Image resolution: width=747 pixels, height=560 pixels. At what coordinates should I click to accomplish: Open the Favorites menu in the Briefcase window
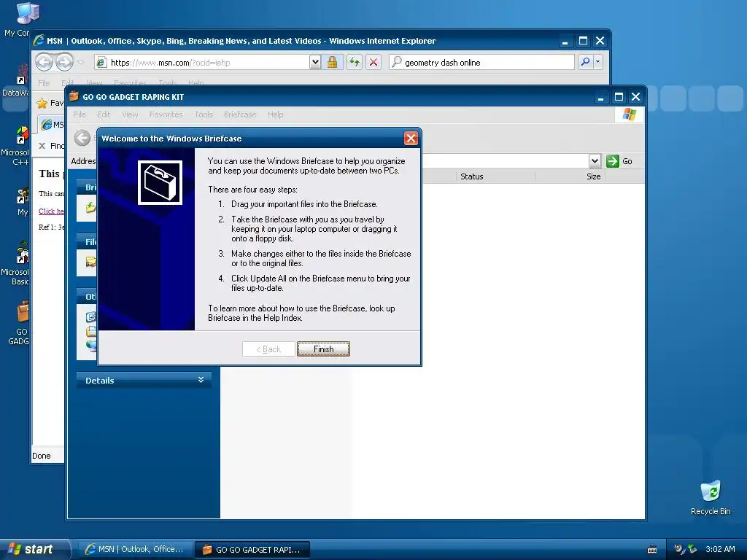[166, 114]
